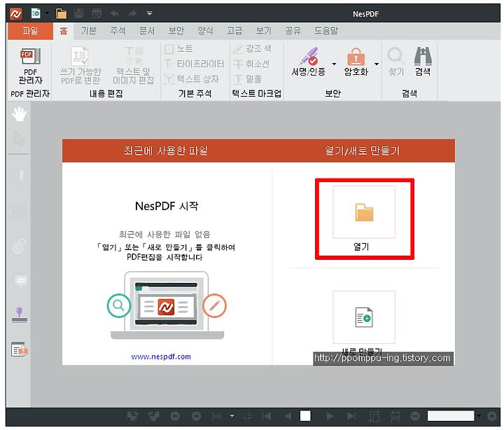Click the 찾기 magnifier icon
Viewport: 504px width, 430px height.
pyautogui.click(x=395, y=55)
